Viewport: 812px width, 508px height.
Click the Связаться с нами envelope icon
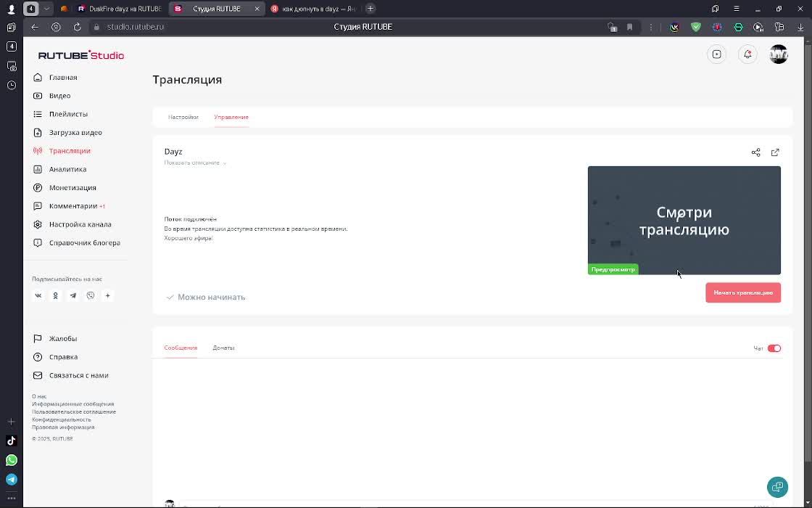tap(37, 375)
